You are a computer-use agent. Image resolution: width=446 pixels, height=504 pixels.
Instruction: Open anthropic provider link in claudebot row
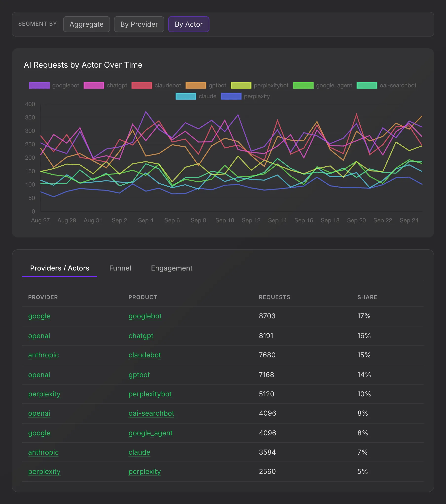(x=43, y=355)
